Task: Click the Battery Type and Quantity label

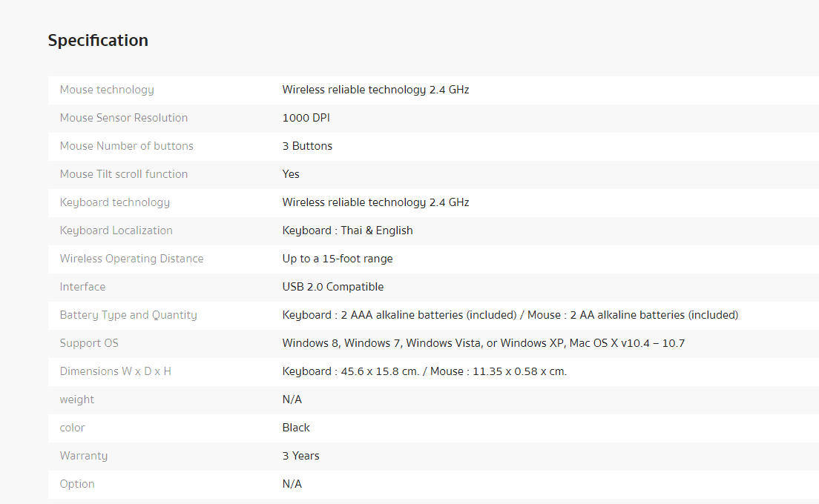Action: click(128, 315)
